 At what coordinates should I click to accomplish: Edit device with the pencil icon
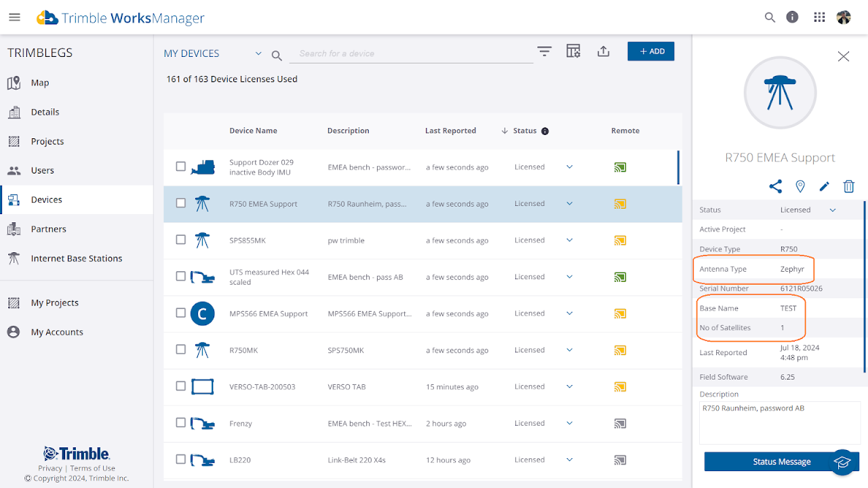(825, 186)
